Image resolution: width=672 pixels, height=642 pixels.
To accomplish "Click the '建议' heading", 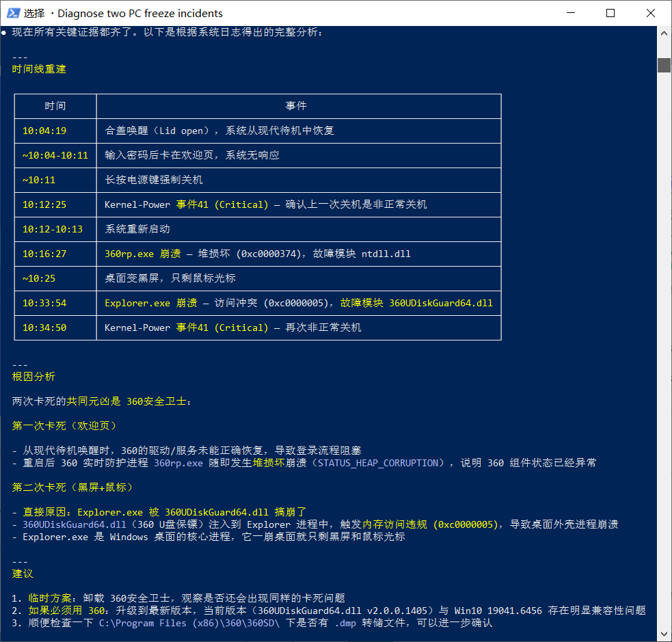I will coord(23,574).
